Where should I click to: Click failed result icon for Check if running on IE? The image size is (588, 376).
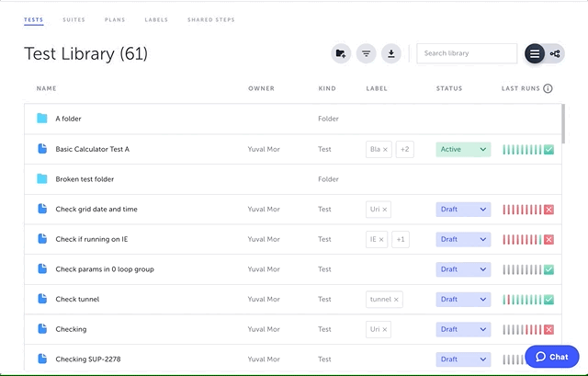tap(549, 239)
